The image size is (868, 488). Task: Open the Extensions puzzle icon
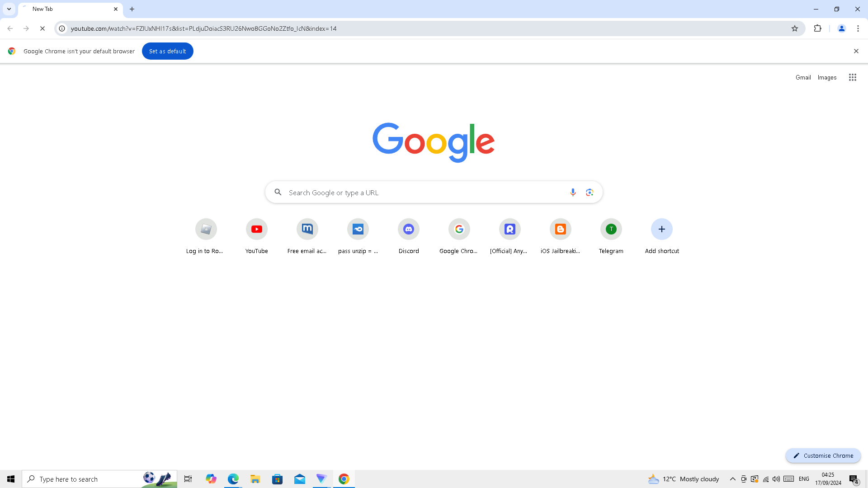point(817,28)
